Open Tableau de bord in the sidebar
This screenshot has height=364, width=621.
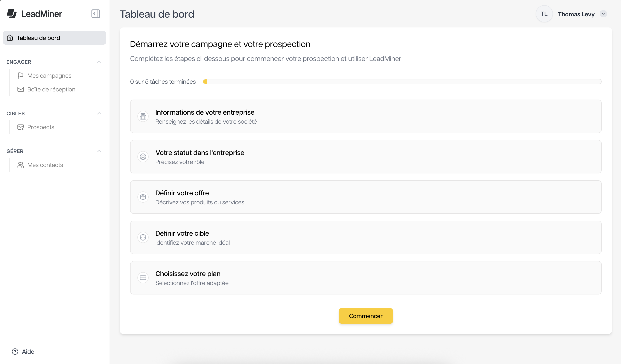55,38
